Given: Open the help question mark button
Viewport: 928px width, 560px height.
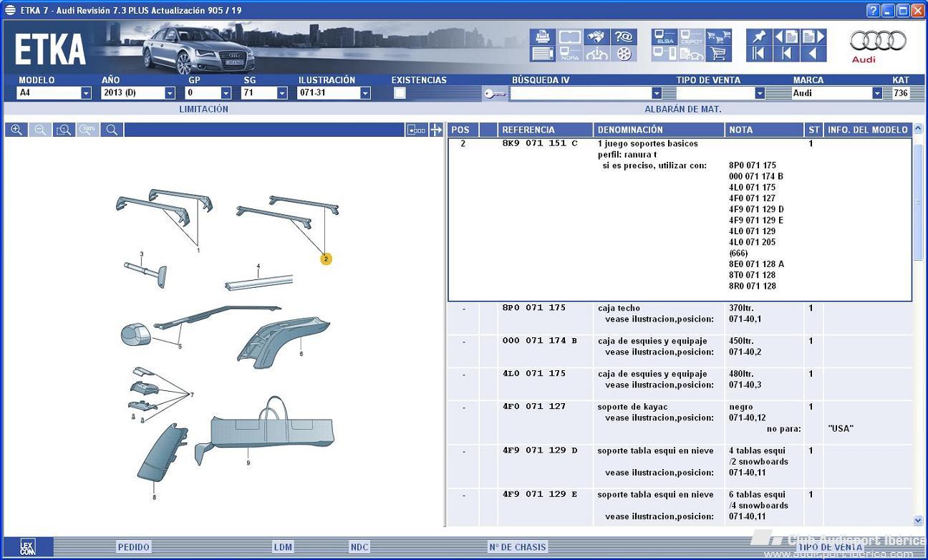Looking at the screenshot, I should 873,10.
